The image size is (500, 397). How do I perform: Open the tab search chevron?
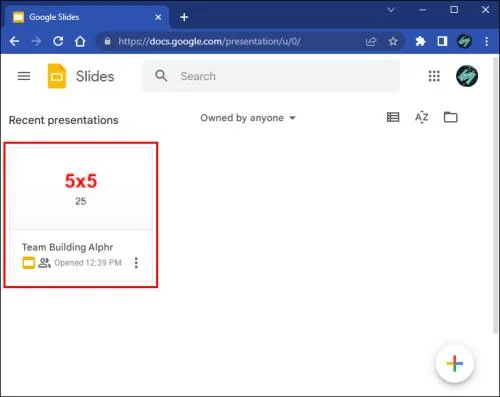pyautogui.click(x=391, y=10)
